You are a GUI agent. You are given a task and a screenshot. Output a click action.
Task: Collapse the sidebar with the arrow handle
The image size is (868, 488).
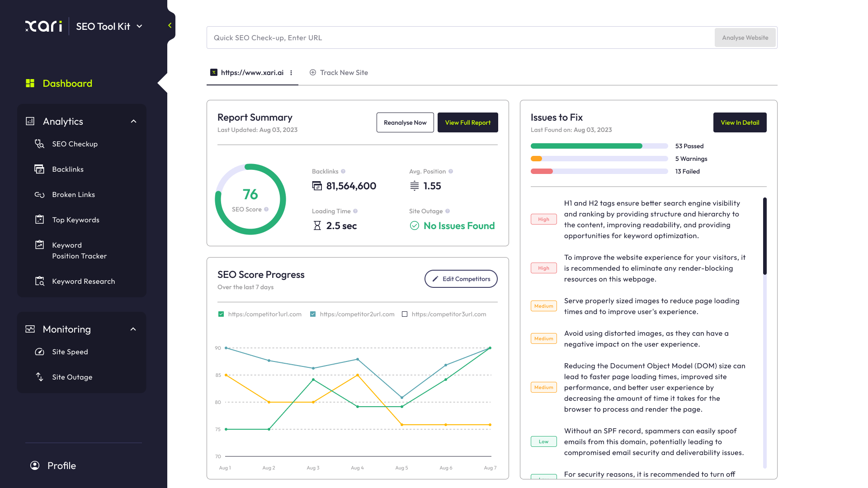click(x=170, y=25)
